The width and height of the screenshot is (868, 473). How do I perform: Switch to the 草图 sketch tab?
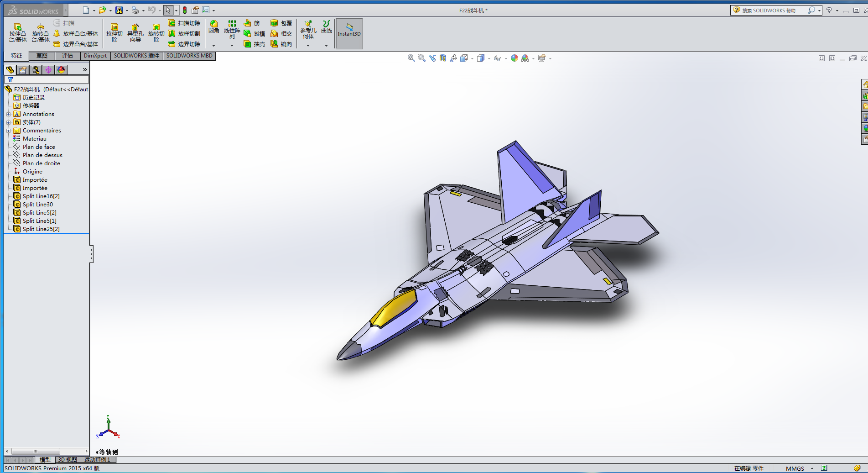(x=42, y=56)
